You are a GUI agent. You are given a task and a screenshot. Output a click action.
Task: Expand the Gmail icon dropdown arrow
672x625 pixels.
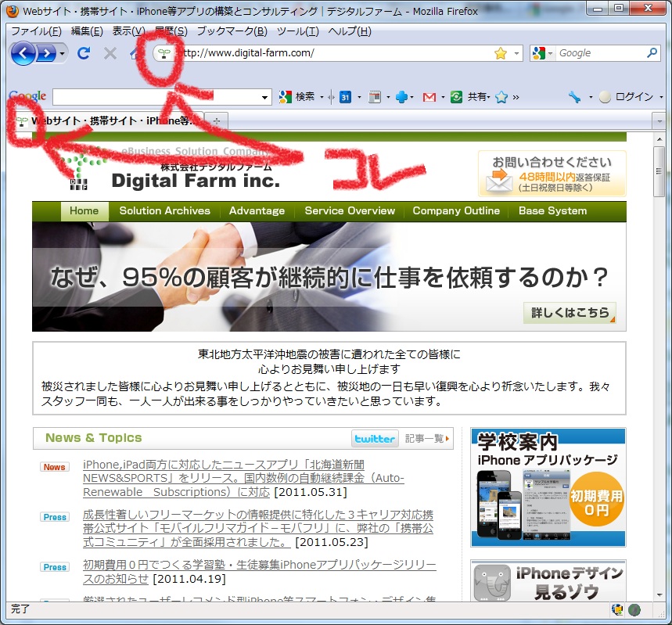pyautogui.click(x=443, y=97)
